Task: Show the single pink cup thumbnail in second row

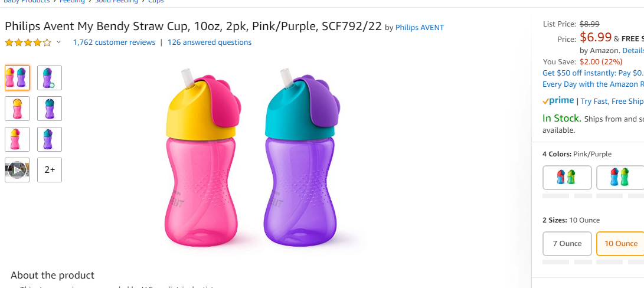Action: pos(17,109)
